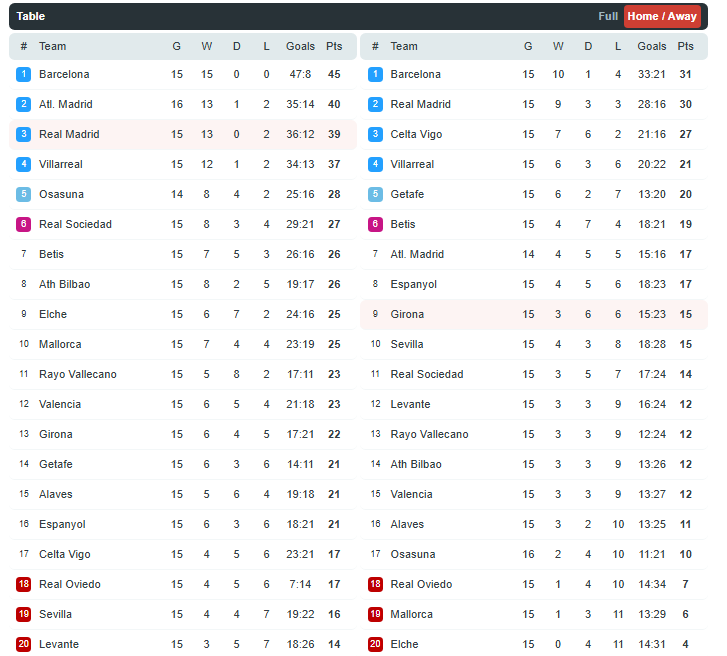Click rank 2 badge next to Atl. Madrid
Image resolution: width=727 pixels, height=656 pixels.
[24, 104]
